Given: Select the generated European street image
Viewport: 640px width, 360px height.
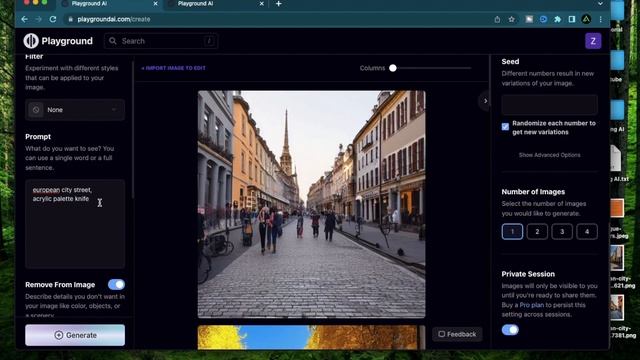Looking at the screenshot, I should tap(311, 204).
